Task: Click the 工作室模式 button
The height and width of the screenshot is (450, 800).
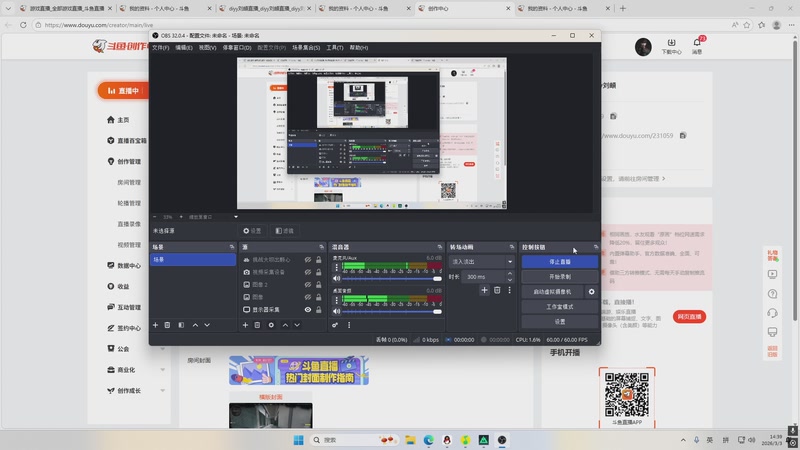Action: (x=560, y=307)
